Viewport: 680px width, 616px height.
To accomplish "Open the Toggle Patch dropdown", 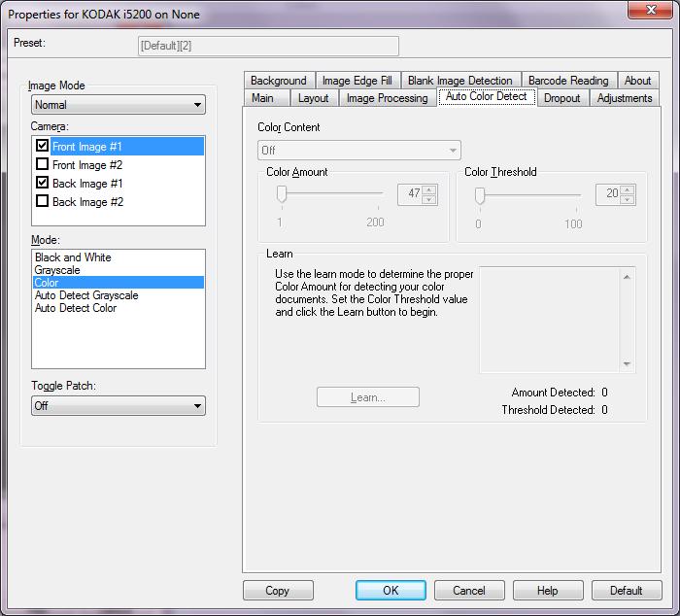I will pyautogui.click(x=118, y=405).
